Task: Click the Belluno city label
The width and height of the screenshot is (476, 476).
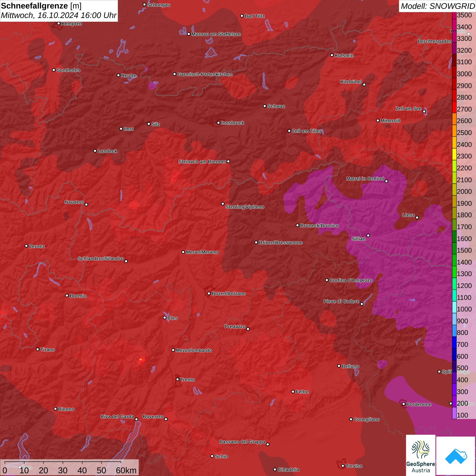Action: (x=350, y=366)
